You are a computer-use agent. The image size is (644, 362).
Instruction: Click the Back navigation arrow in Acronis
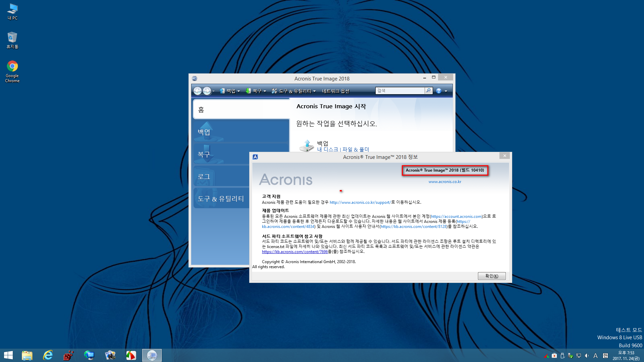pos(198,91)
